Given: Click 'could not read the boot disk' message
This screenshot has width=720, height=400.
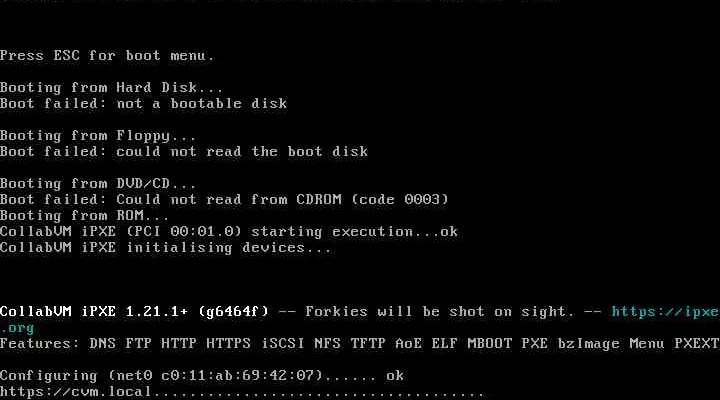Looking at the screenshot, I should [242, 152].
